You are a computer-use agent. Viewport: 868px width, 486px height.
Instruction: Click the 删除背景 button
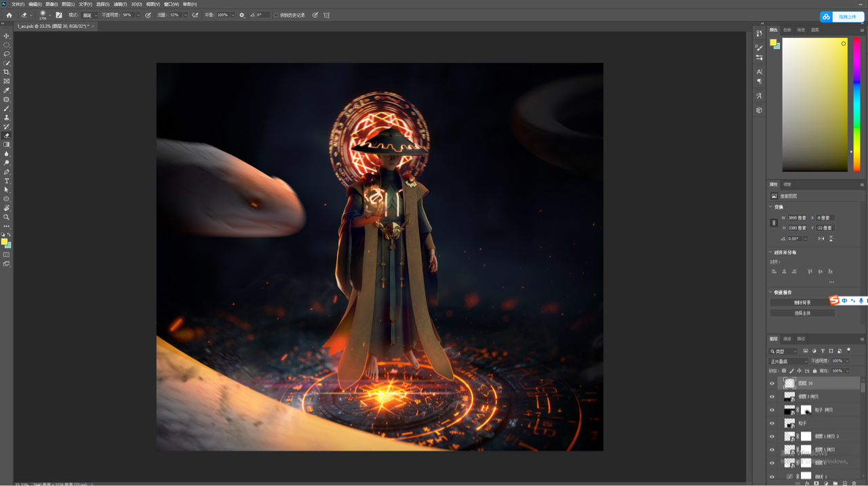click(x=802, y=302)
